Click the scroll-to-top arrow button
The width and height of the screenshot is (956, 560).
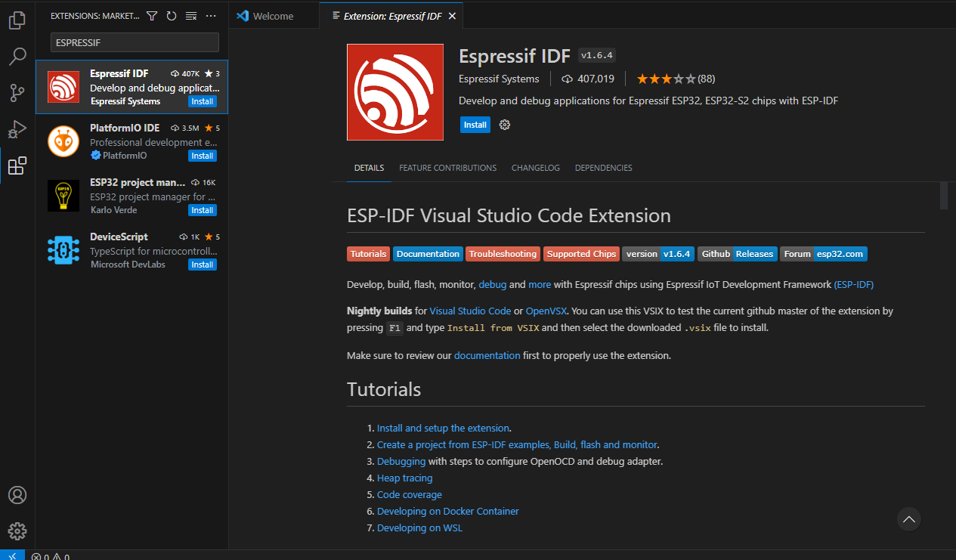pyautogui.click(x=909, y=519)
